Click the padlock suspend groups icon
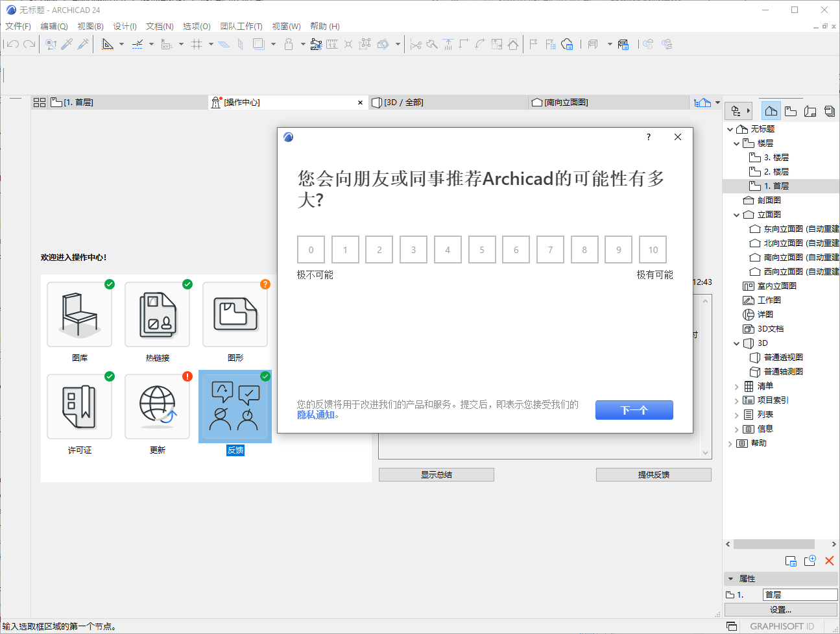840x634 pixels. click(x=289, y=44)
